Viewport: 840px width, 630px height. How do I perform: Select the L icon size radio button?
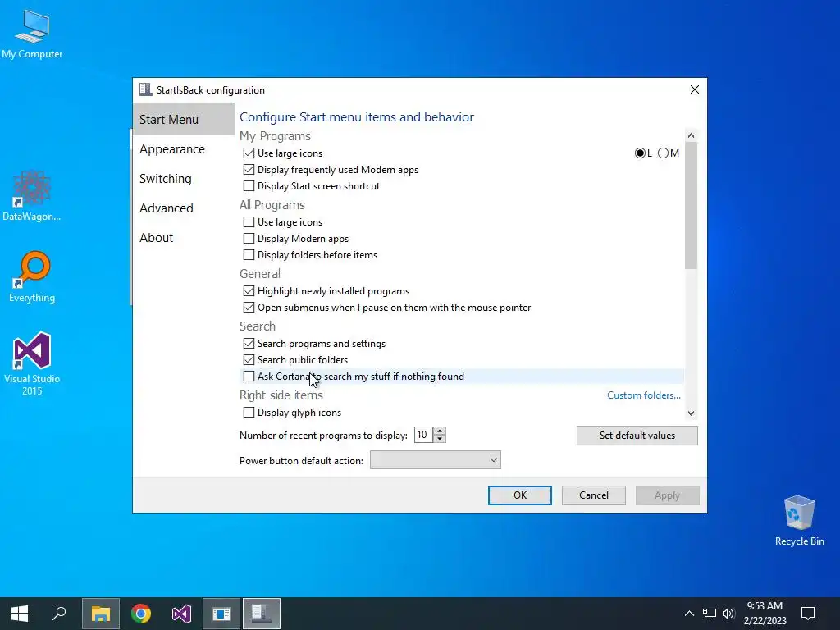coord(640,153)
